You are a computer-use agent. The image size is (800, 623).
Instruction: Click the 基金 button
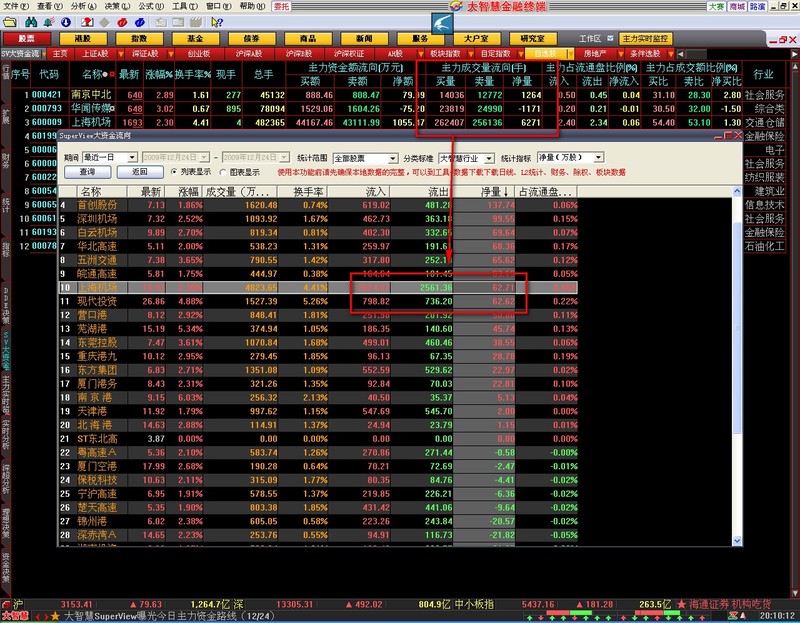[196, 39]
